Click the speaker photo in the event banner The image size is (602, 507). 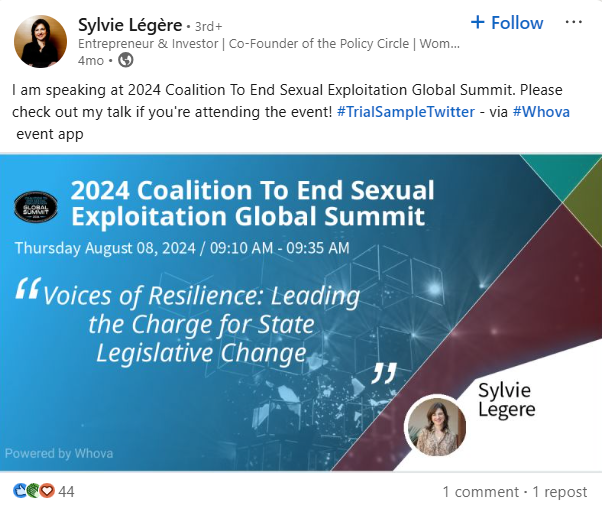pos(435,425)
